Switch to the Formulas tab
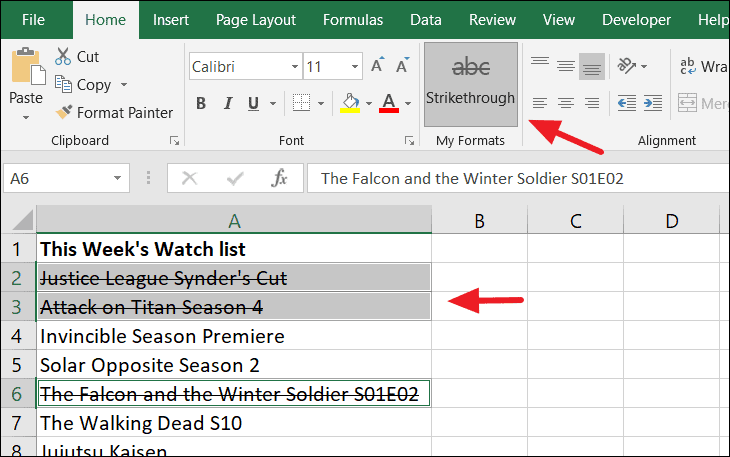The height and width of the screenshot is (457, 730). click(x=353, y=20)
